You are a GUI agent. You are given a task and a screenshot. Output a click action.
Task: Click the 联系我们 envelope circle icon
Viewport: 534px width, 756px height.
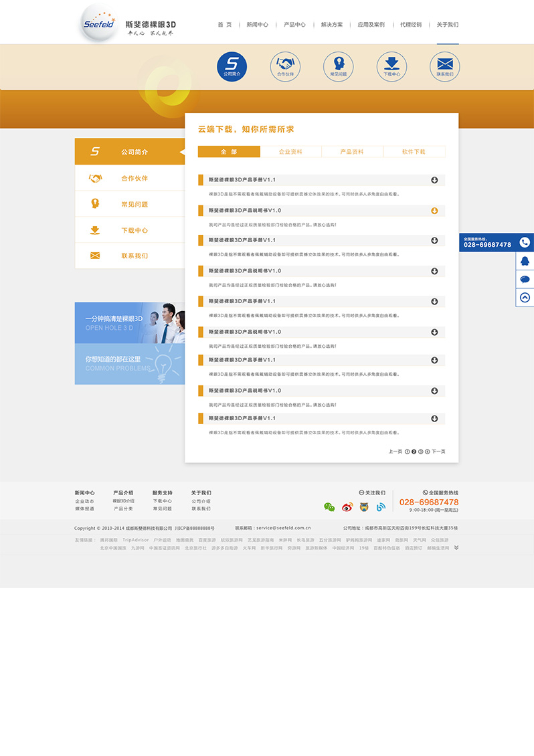click(x=444, y=66)
